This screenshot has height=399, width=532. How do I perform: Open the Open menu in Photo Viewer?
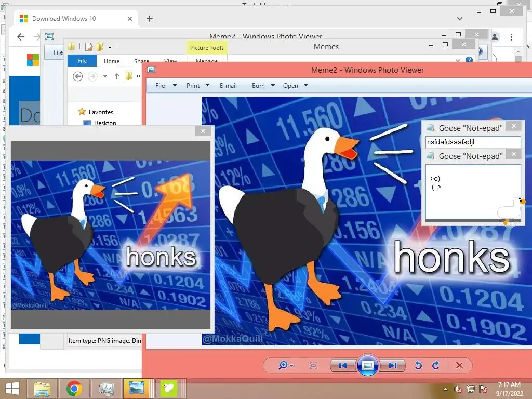click(290, 86)
